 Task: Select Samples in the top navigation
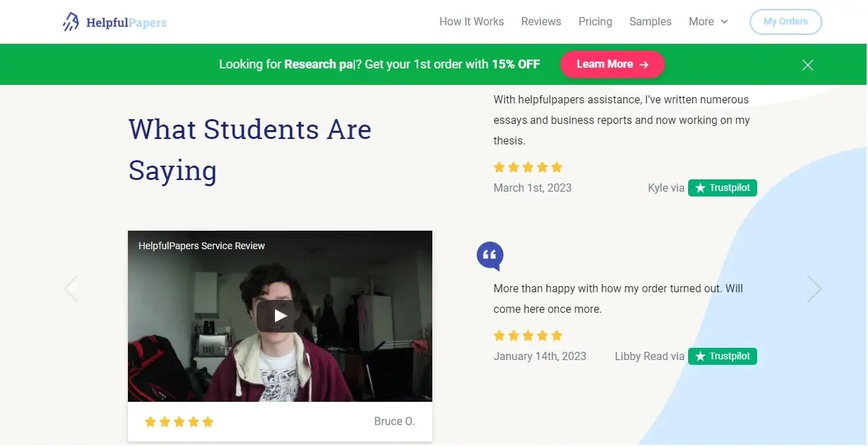pos(650,22)
